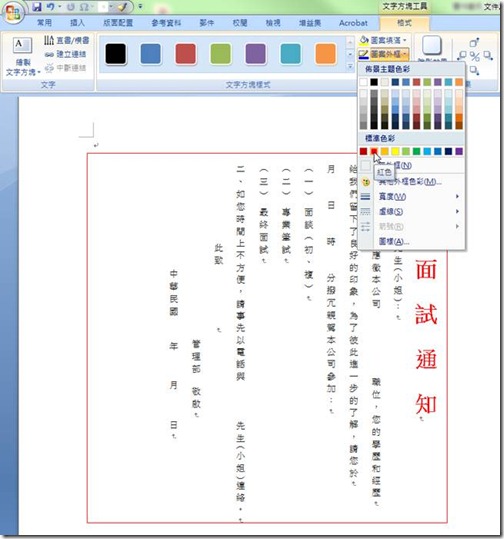Viewport: 504px width, 539px height.
Task: Apply the aqua text box style
Action: click(x=291, y=54)
